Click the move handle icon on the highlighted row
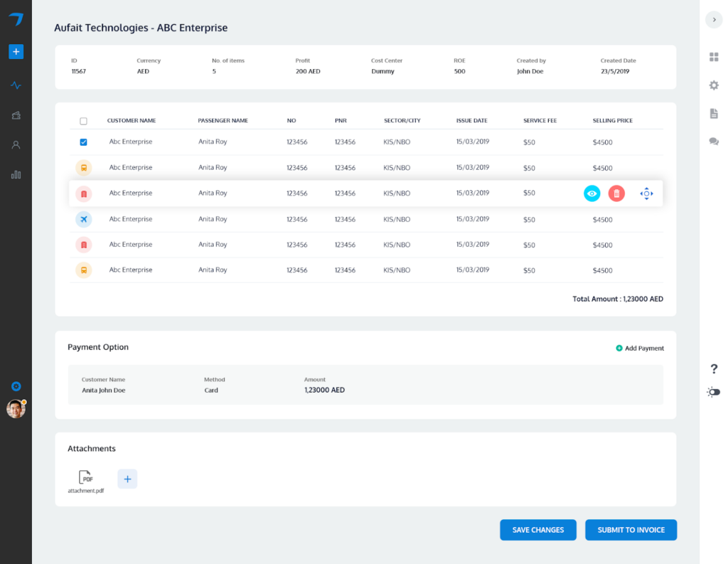This screenshot has height=564, width=728. coord(646,193)
